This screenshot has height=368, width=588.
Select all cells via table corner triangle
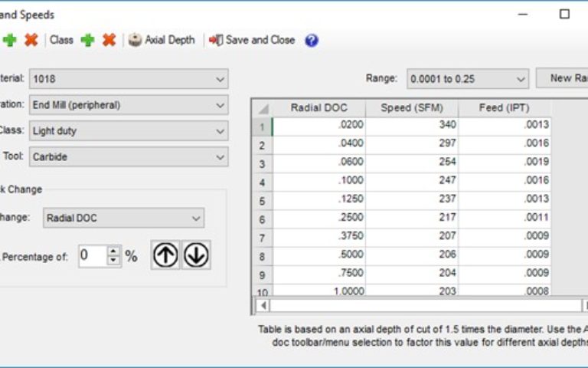pyautogui.click(x=263, y=108)
